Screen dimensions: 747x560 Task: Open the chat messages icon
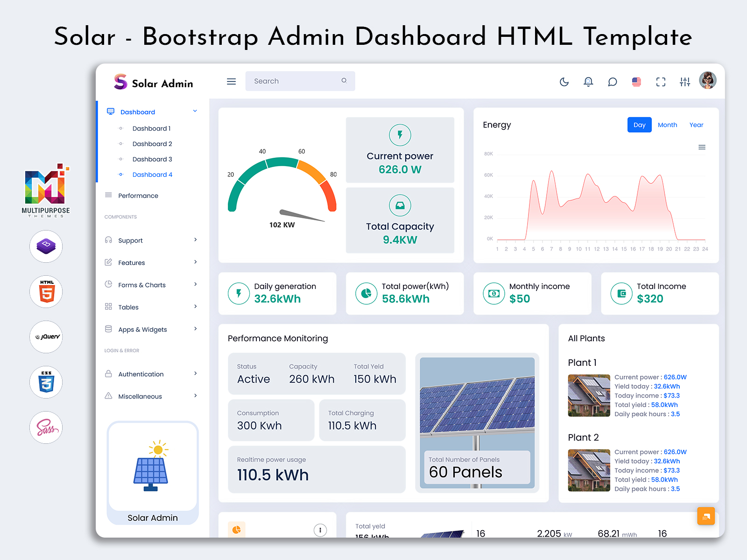pyautogui.click(x=612, y=81)
